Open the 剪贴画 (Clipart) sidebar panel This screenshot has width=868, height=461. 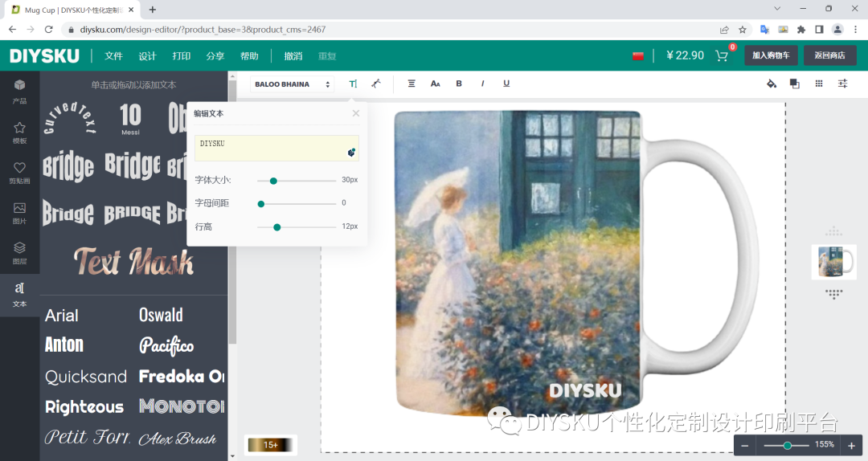click(x=19, y=173)
